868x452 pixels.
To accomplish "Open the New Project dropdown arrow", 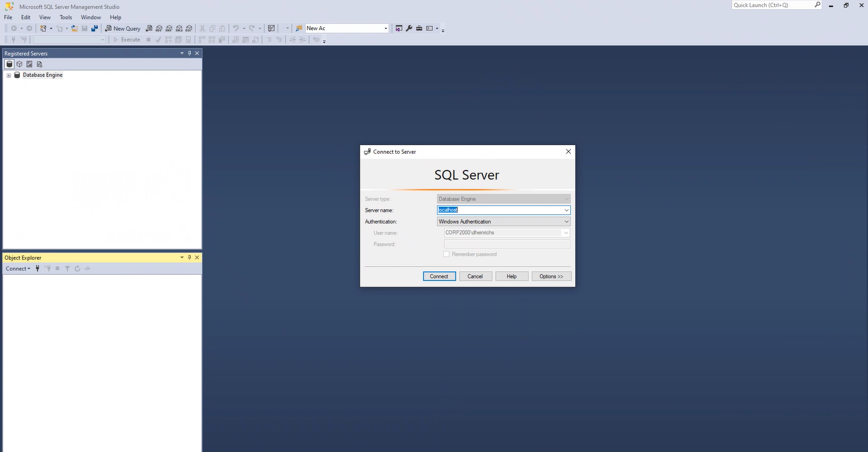I will (x=51, y=28).
